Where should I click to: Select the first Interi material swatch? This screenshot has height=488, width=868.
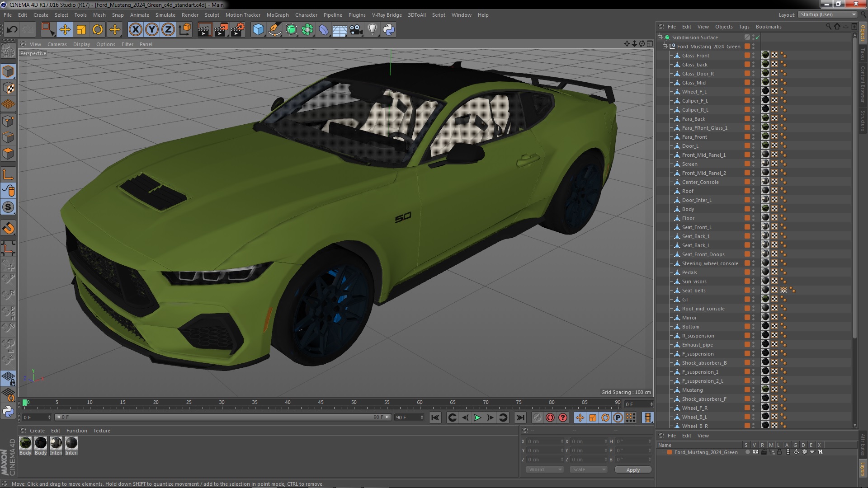[x=56, y=443]
